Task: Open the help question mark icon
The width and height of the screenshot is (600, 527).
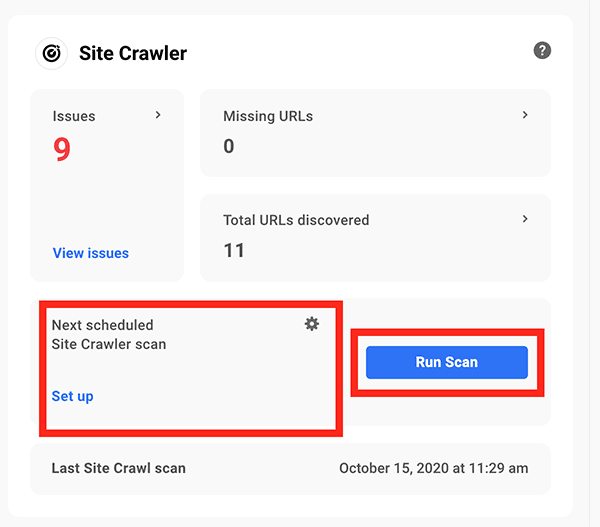Action: pyautogui.click(x=542, y=50)
